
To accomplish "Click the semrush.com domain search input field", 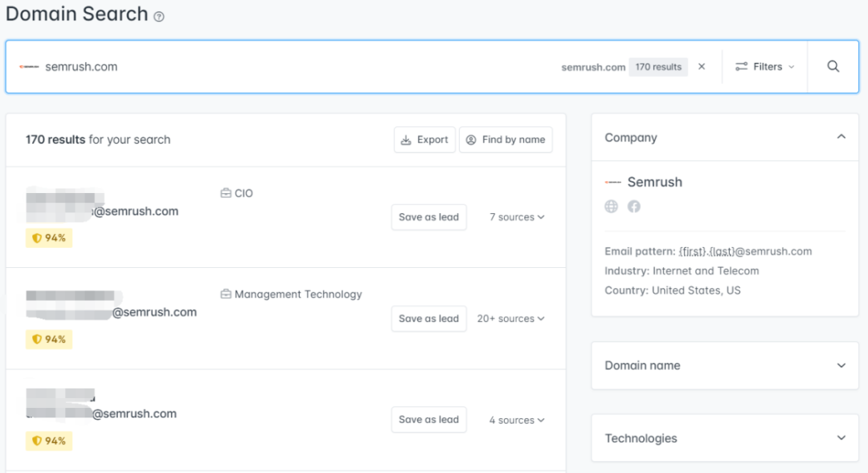I will coord(281,67).
